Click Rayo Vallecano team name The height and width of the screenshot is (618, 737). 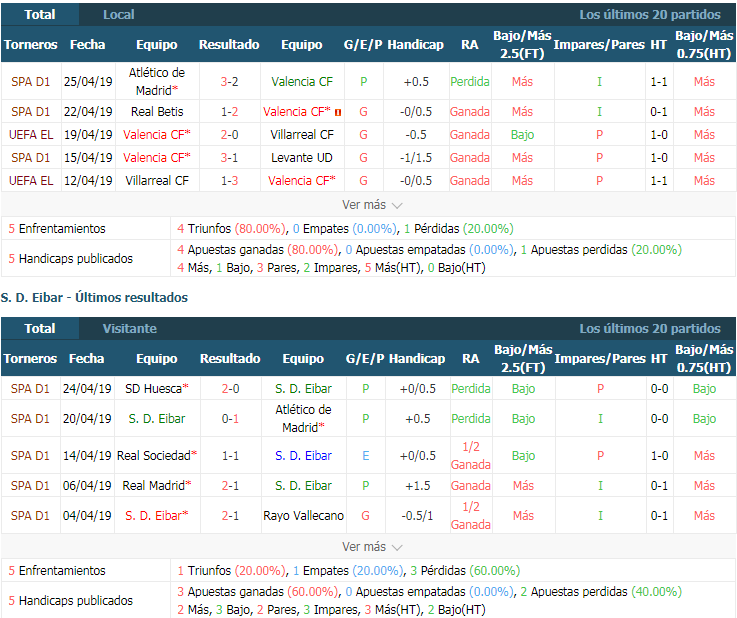[303, 516]
